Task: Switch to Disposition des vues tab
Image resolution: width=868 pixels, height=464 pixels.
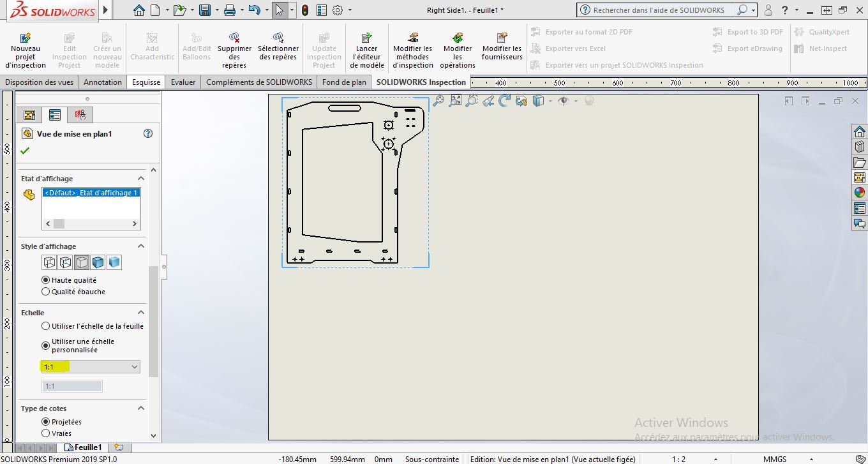Action: tap(40, 82)
